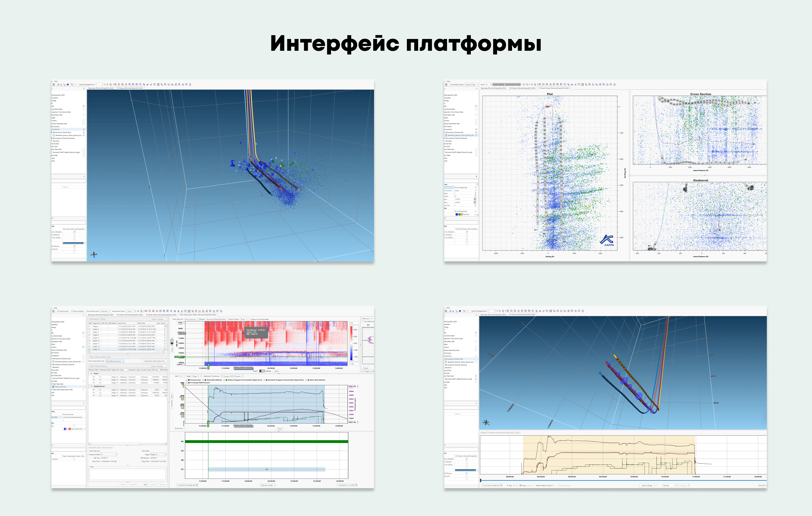Click Scales Visibility in Tri-Panel toolbar
Screen dimensions: 812x516
click(498, 85)
